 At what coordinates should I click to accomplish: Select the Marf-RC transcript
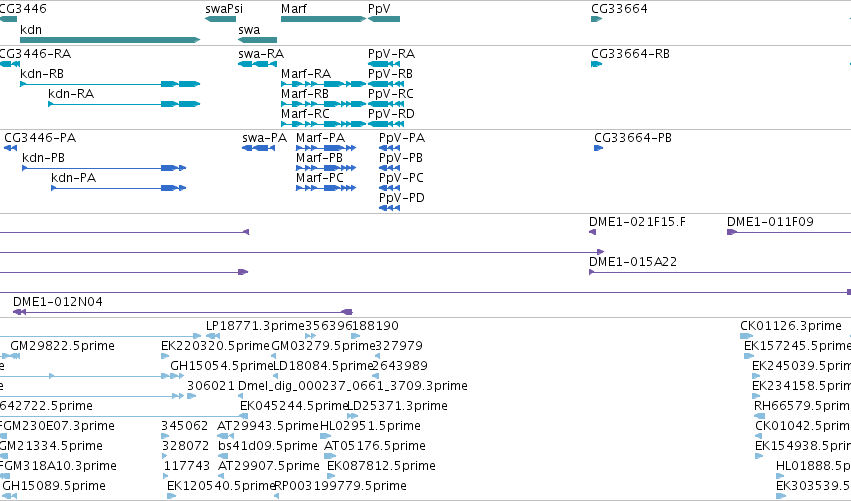323,124
